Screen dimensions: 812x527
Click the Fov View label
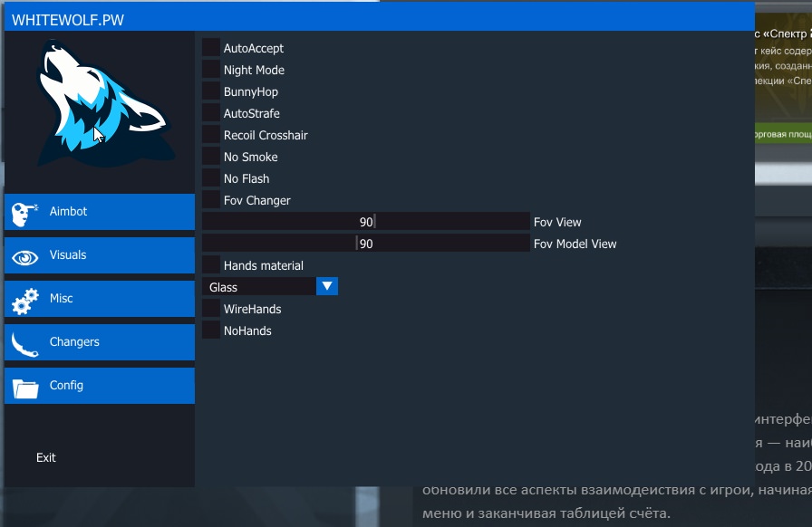pyautogui.click(x=557, y=222)
